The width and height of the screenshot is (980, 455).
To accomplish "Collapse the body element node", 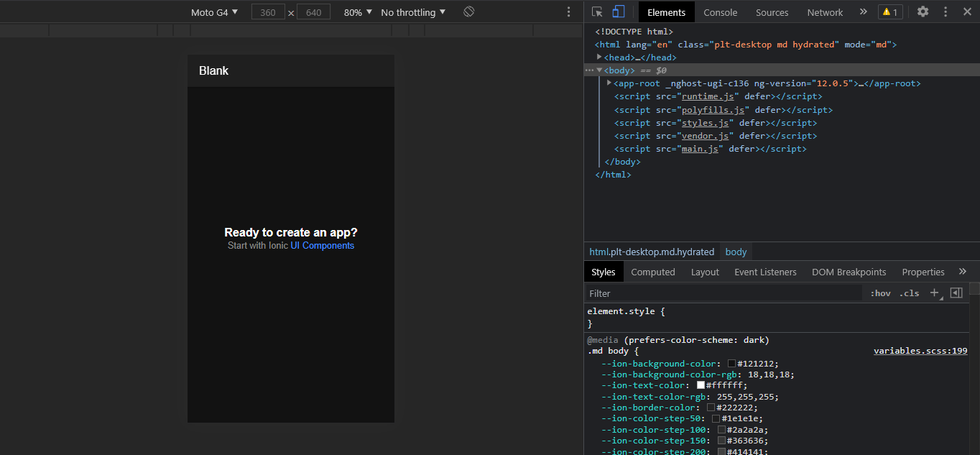I will (x=599, y=70).
